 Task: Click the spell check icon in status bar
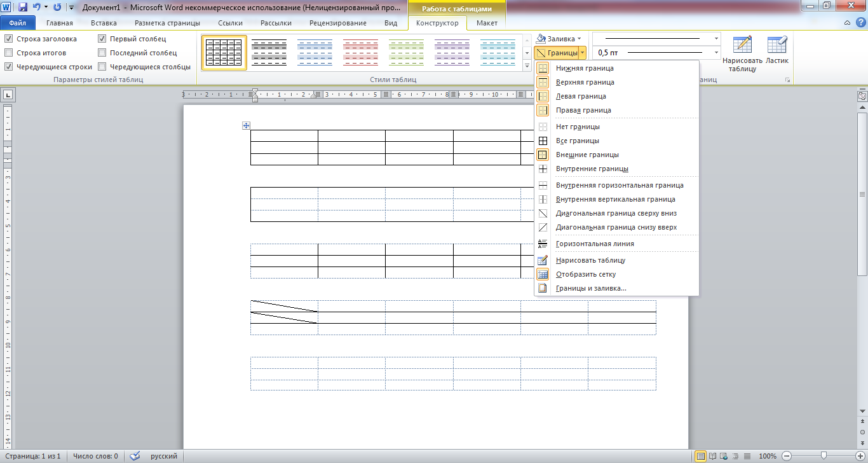[x=134, y=456]
